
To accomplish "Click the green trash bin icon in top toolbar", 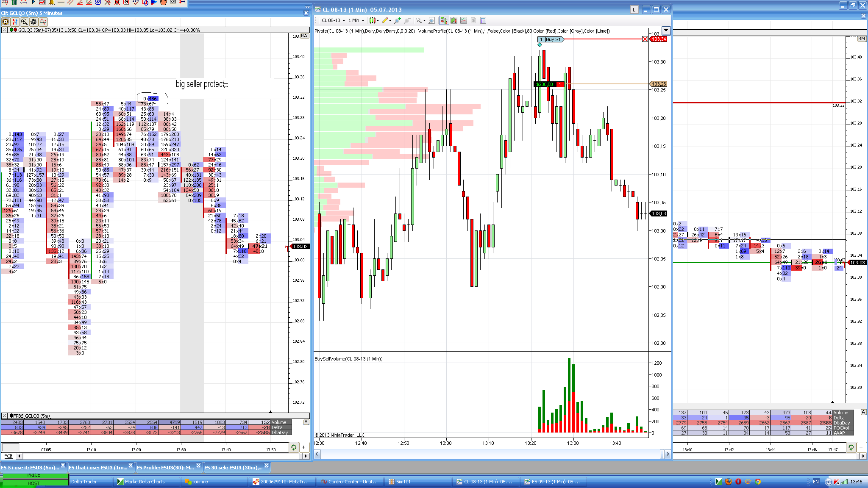I will pos(14,2).
